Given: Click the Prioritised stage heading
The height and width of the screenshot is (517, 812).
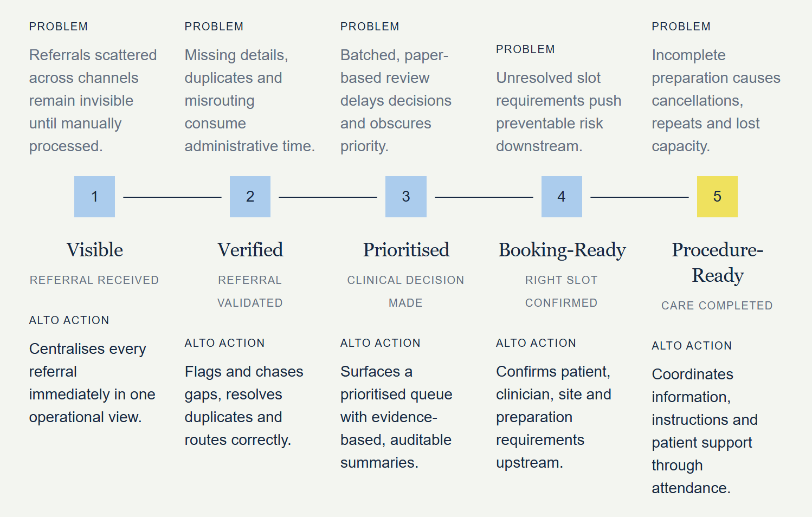Looking at the screenshot, I should (406, 250).
